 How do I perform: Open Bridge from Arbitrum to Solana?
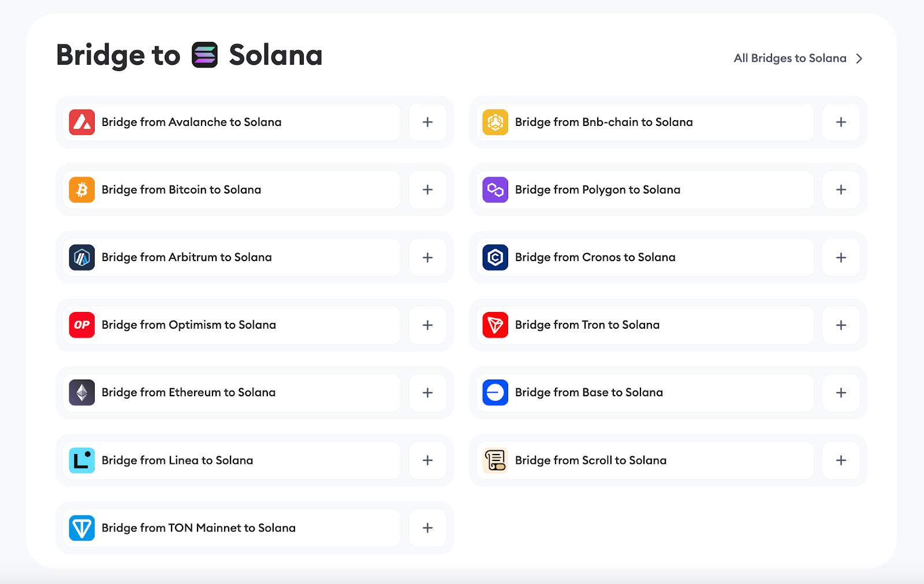click(x=232, y=258)
